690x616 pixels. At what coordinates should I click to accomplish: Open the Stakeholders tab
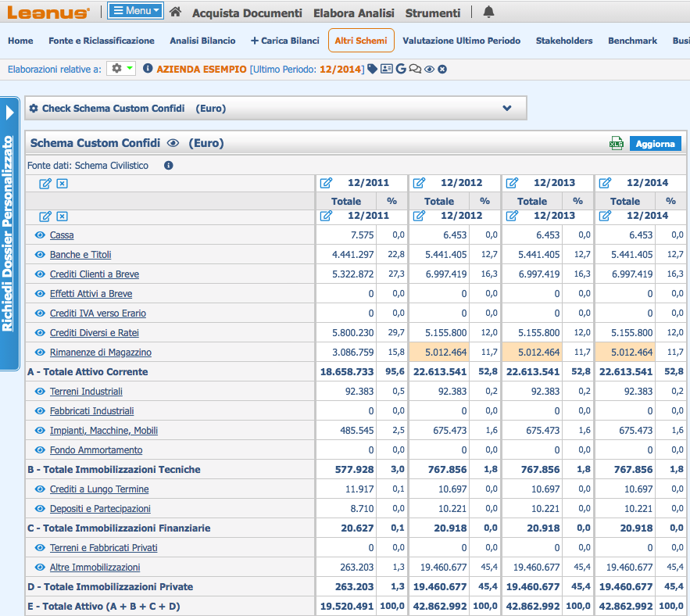tap(563, 41)
